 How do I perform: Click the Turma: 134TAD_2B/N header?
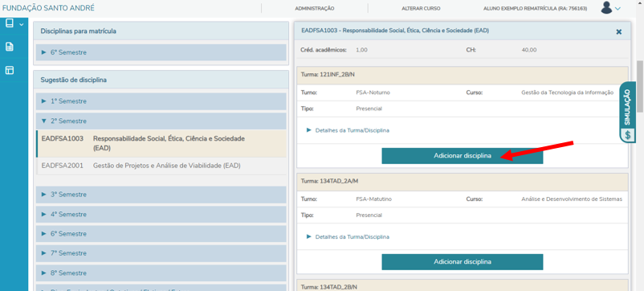tap(462, 286)
